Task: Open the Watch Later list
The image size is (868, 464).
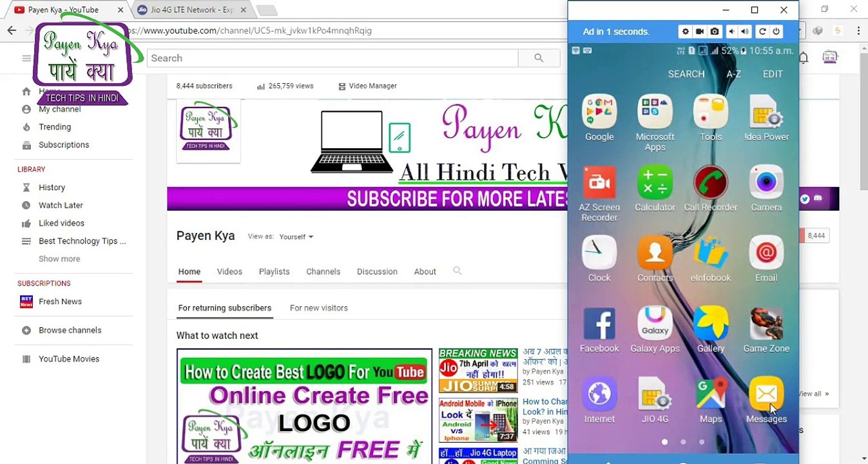Action: 61,206
